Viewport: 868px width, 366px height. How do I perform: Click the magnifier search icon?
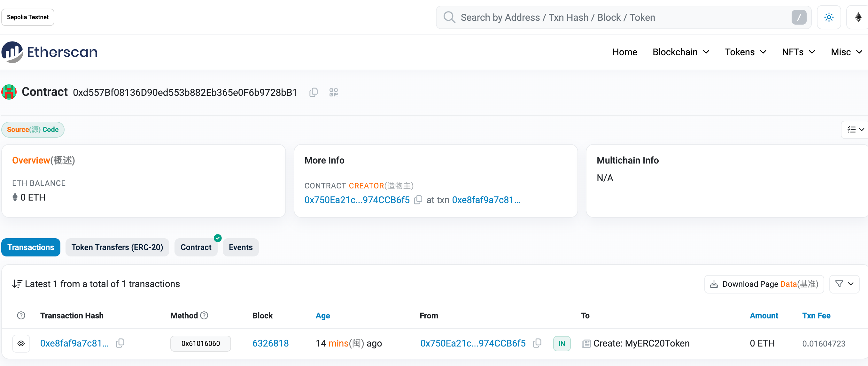(x=449, y=17)
